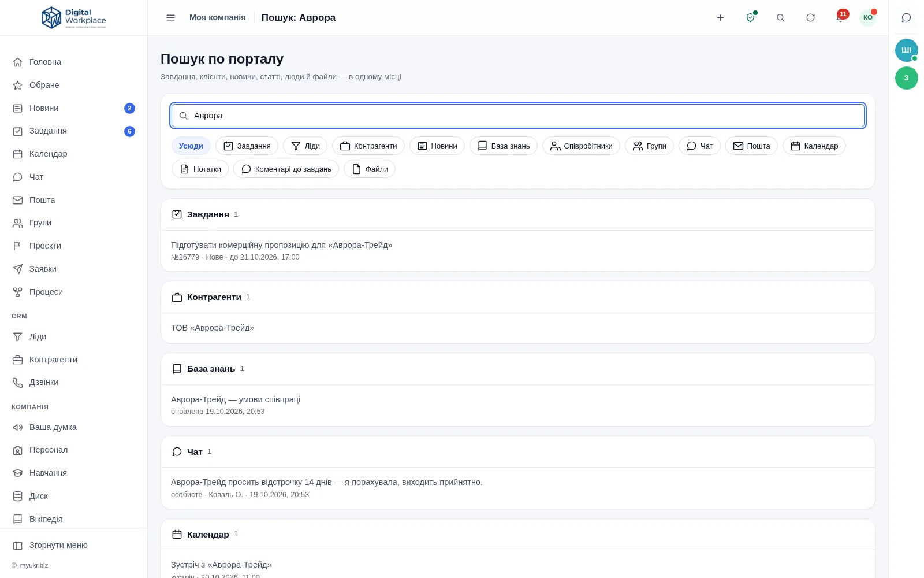
Task: Go to Головна in sidebar
Action: coord(74,62)
